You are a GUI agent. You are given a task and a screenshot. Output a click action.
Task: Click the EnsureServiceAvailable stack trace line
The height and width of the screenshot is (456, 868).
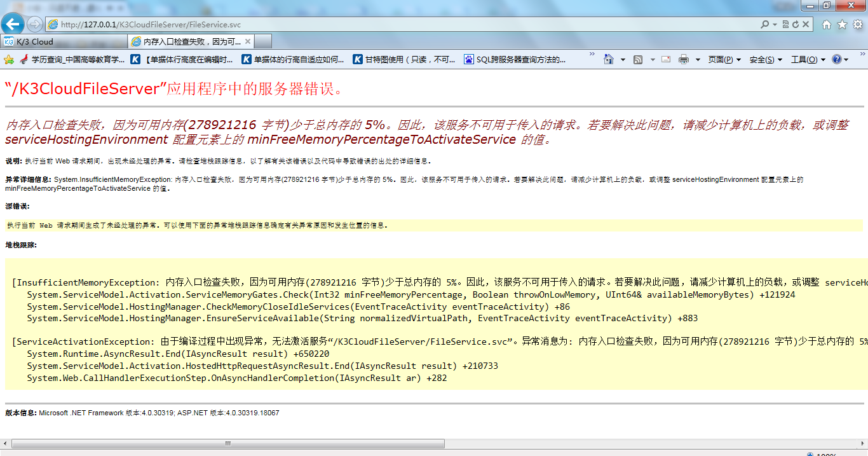(362, 318)
